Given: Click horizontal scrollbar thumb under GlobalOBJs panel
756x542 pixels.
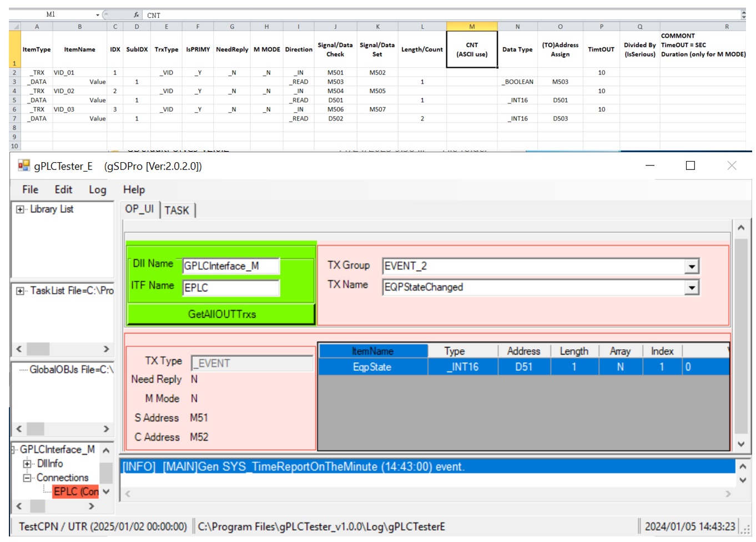Looking at the screenshot, I should pos(36,429).
